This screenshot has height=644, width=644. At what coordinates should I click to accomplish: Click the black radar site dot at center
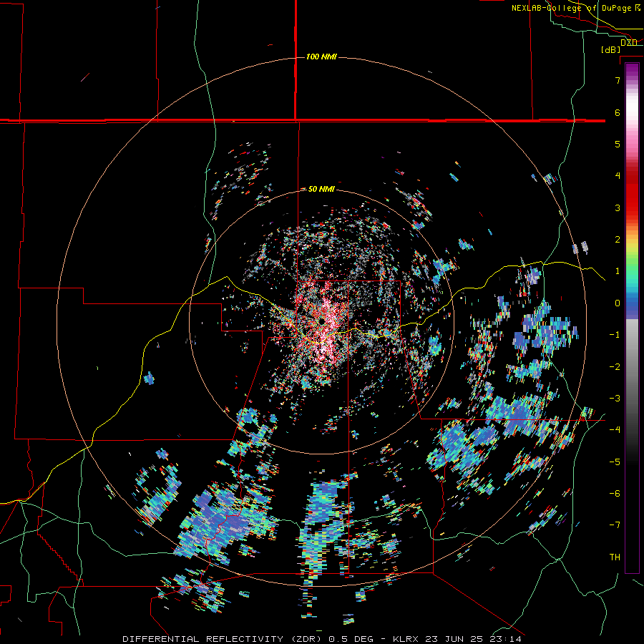tap(321, 320)
